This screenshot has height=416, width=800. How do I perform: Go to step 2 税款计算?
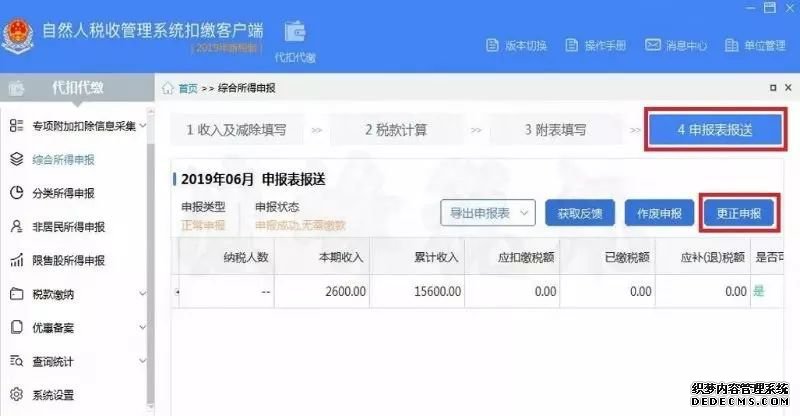(396, 130)
